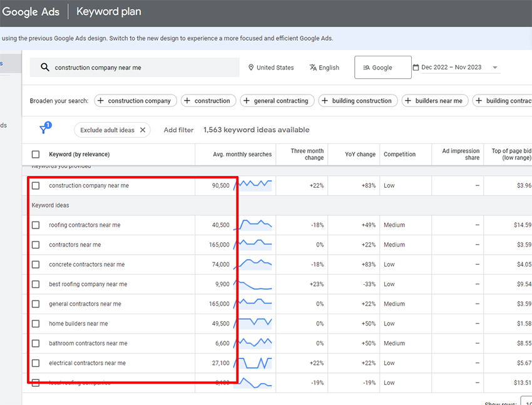This screenshot has width=532, height=405.
Task: Click '1,563 keyword ideas available' text
Action: click(256, 130)
